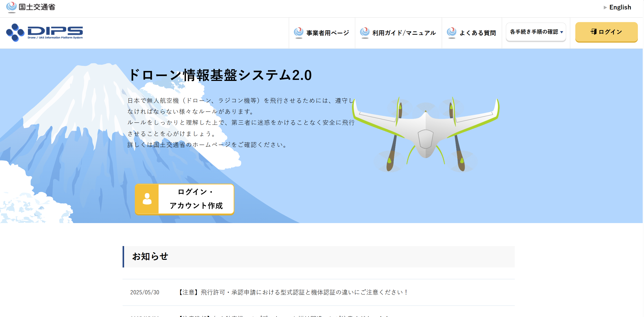Switch language to English
Image resolution: width=644 pixels, height=317 pixels.
(620, 7)
